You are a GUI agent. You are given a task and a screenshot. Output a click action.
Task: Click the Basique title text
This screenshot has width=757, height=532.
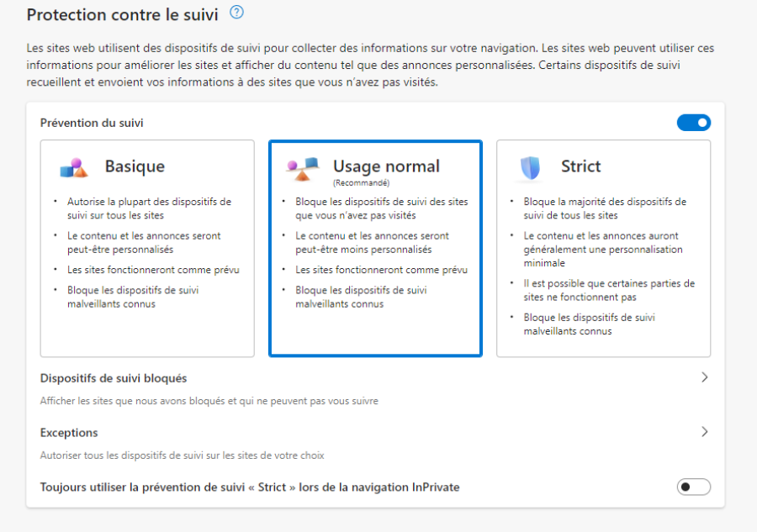click(135, 166)
